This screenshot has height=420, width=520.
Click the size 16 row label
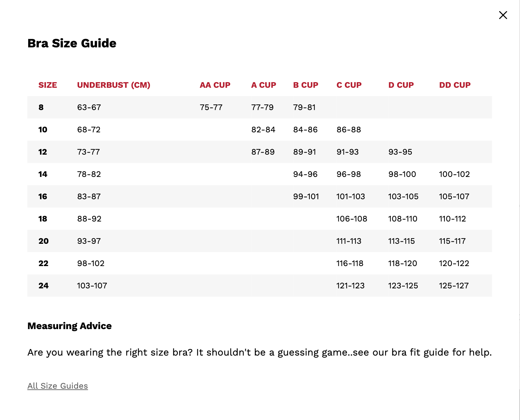click(43, 196)
